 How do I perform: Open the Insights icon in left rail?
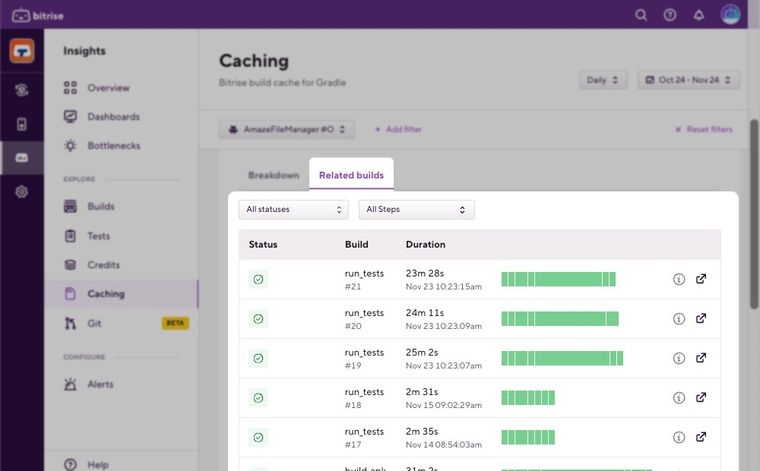(22, 157)
